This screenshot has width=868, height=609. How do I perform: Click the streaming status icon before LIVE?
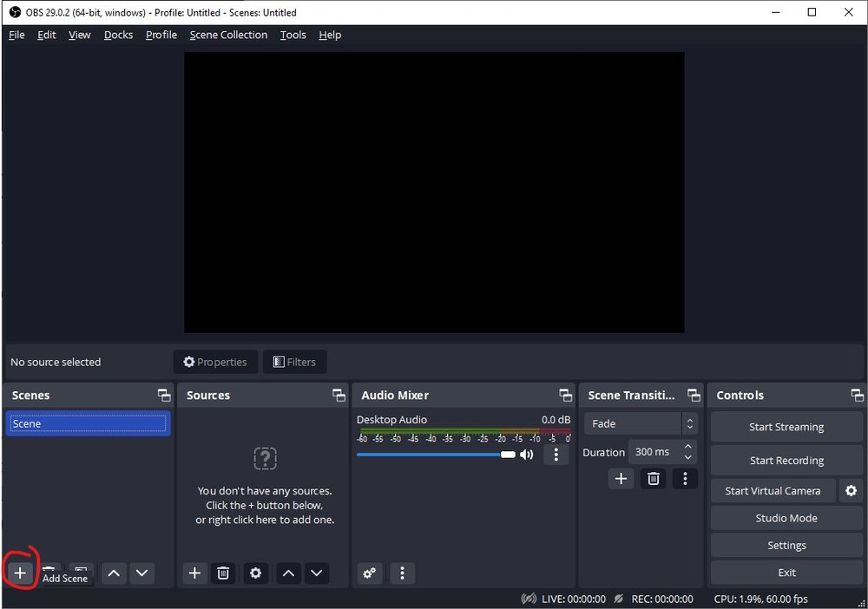(x=529, y=599)
